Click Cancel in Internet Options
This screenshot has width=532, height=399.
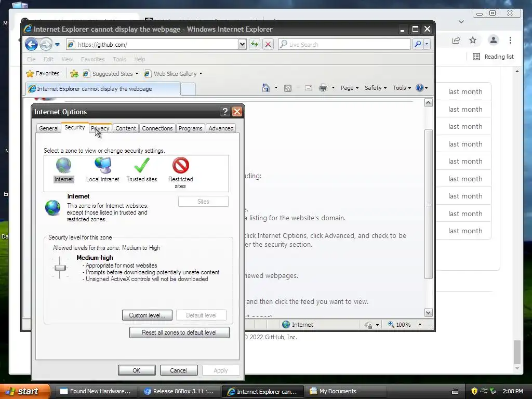(178, 370)
